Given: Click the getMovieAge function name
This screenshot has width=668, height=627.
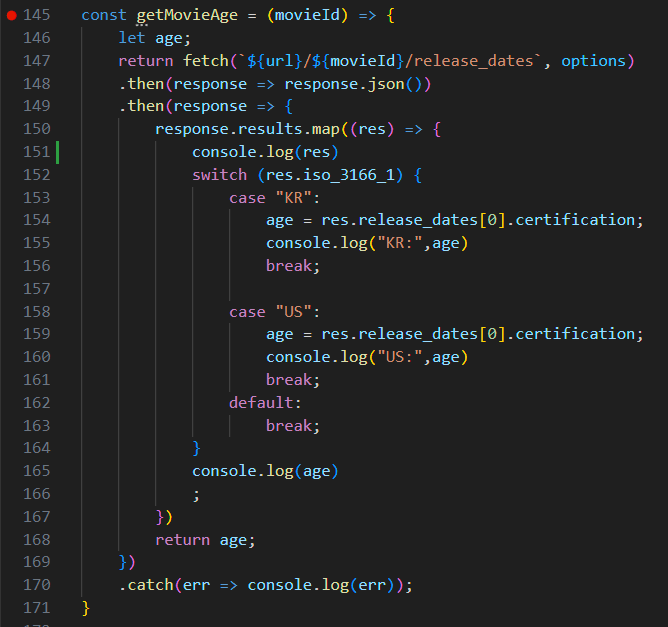Looking at the screenshot, I should pyautogui.click(x=187, y=16).
